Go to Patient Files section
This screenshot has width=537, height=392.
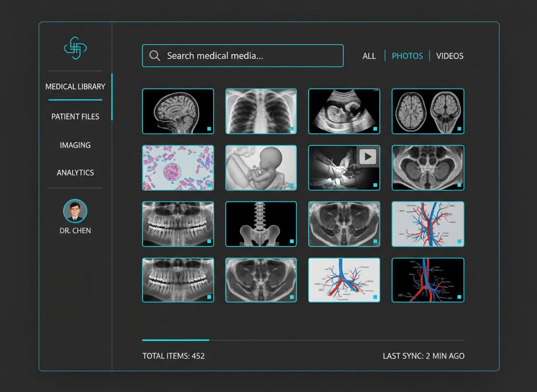pyautogui.click(x=75, y=117)
